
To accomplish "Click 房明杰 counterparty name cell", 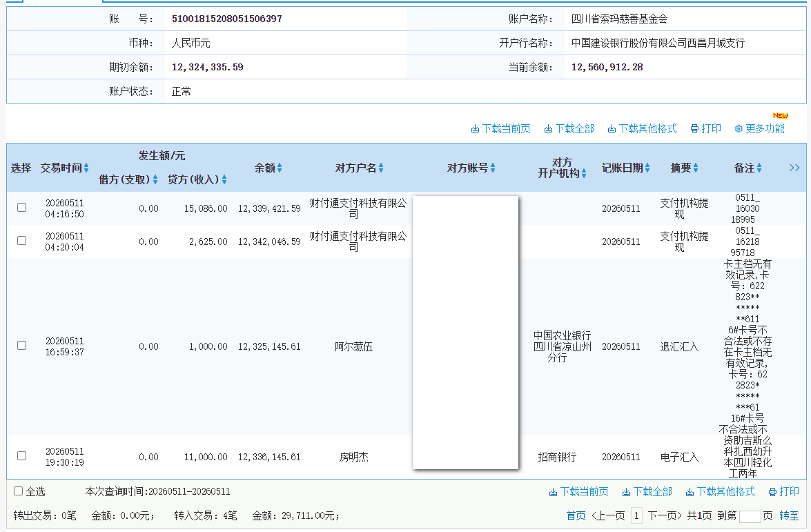I will pyautogui.click(x=354, y=457).
